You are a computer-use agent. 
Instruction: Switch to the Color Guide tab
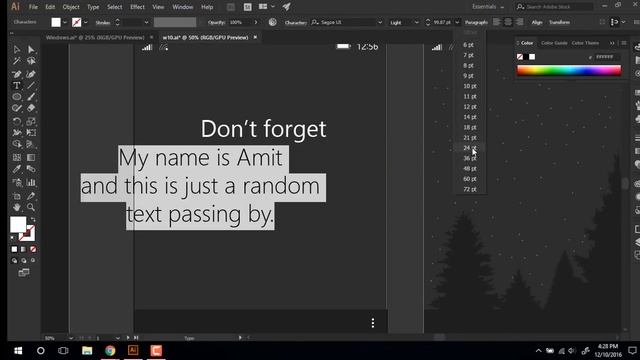tap(554, 43)
